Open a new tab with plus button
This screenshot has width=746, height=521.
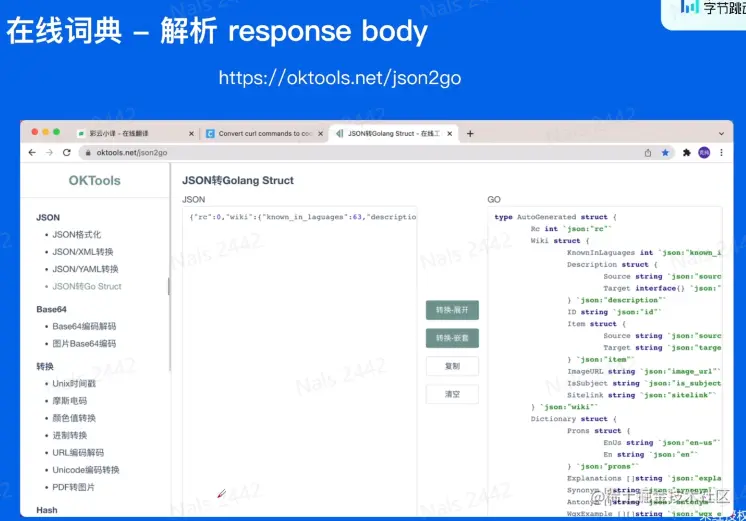point(470,134)
